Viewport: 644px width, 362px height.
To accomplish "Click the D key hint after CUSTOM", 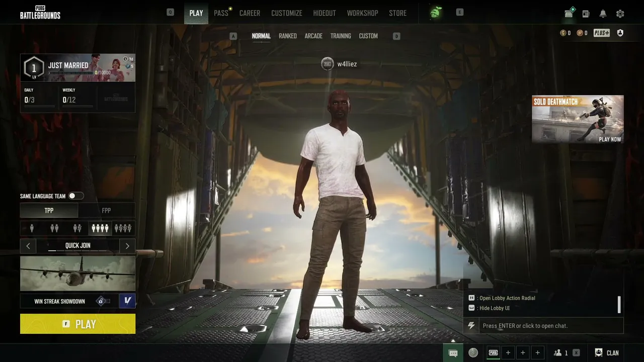I will pyautogui.click(x=396, y=36).
